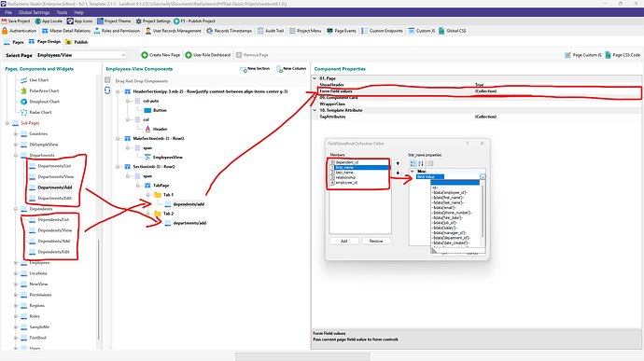Open Project Theme options
Image resolution: width=644 pixels, height=361 pixels.
pos(114,21)
